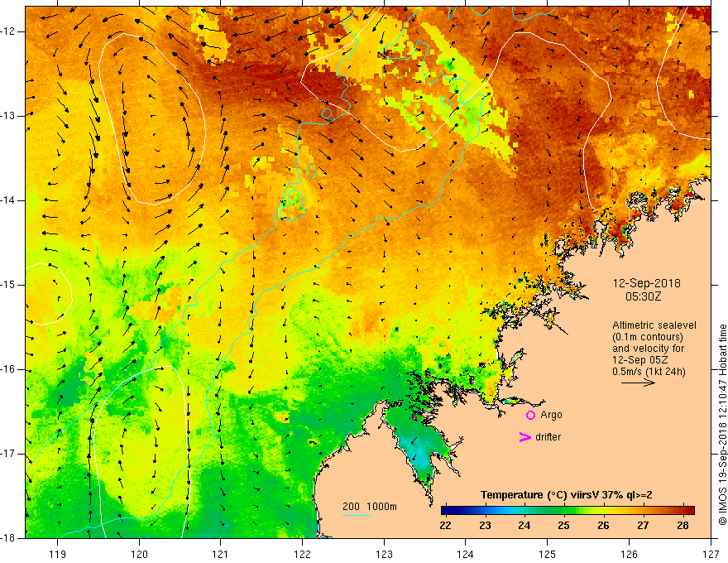Click latitude axis label '-17'
This screenshot has height=563, width=728.
click(8, 454)
